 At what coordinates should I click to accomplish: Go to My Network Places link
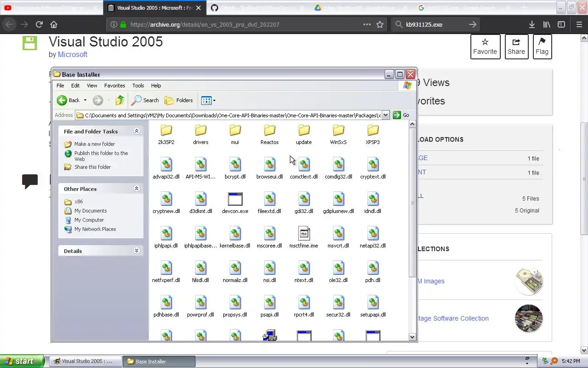(x=95, y=229)
